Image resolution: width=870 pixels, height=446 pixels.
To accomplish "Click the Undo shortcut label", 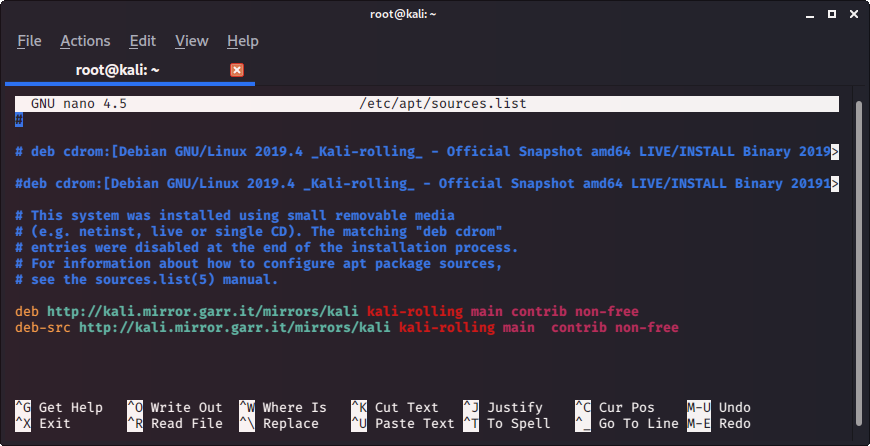I will pos(734,407).
